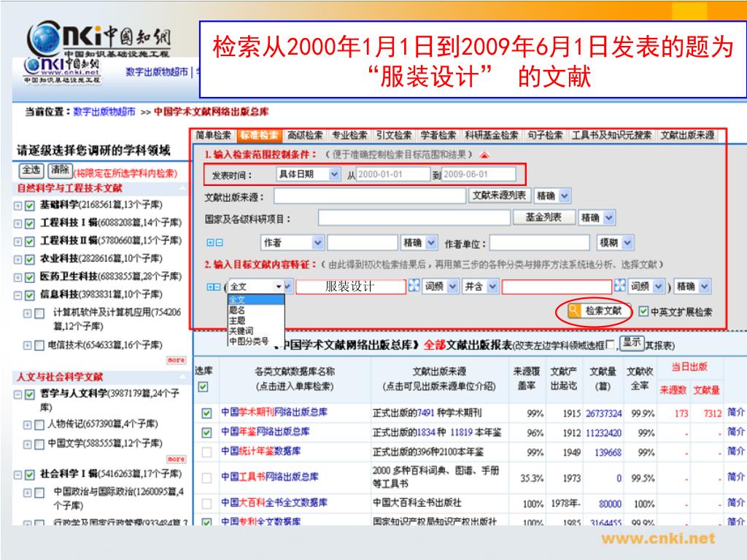Image resolution: width=747 pixels, height=560 pixels.
Task: Open the 全文 search field dropdown
Action: [260, 286]
